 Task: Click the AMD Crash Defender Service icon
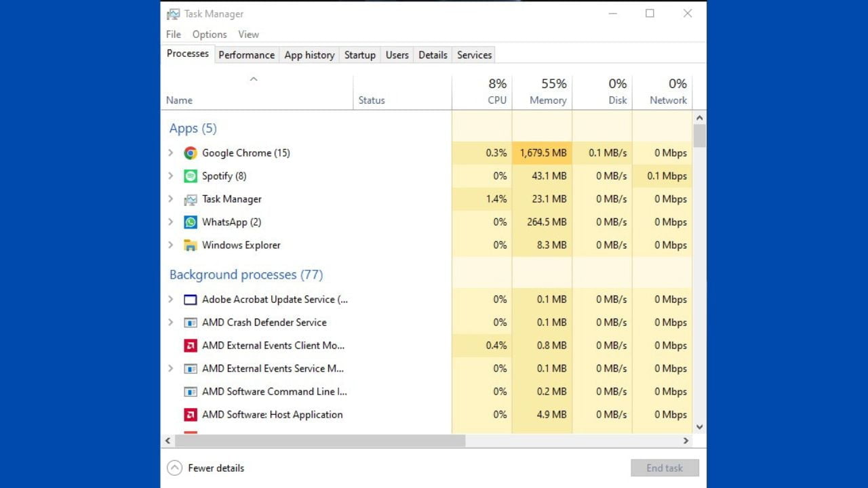coord(191,323)
